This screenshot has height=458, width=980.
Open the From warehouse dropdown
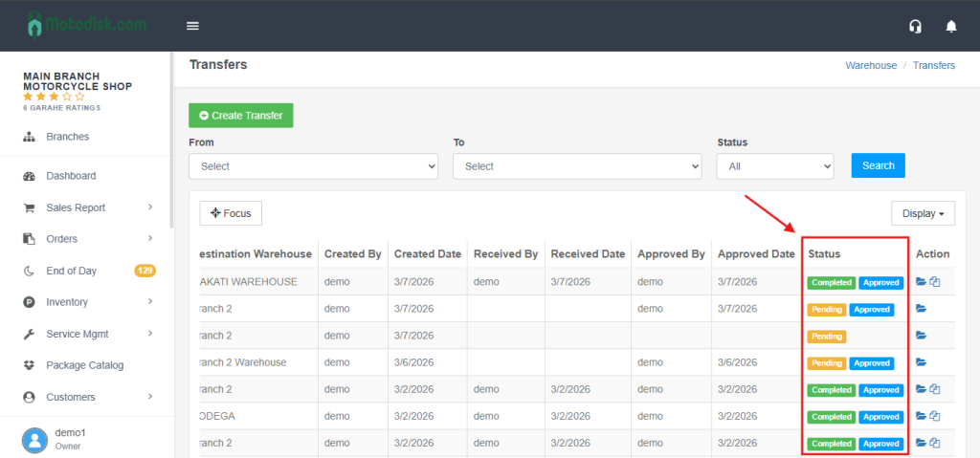(x=313, y=166)
